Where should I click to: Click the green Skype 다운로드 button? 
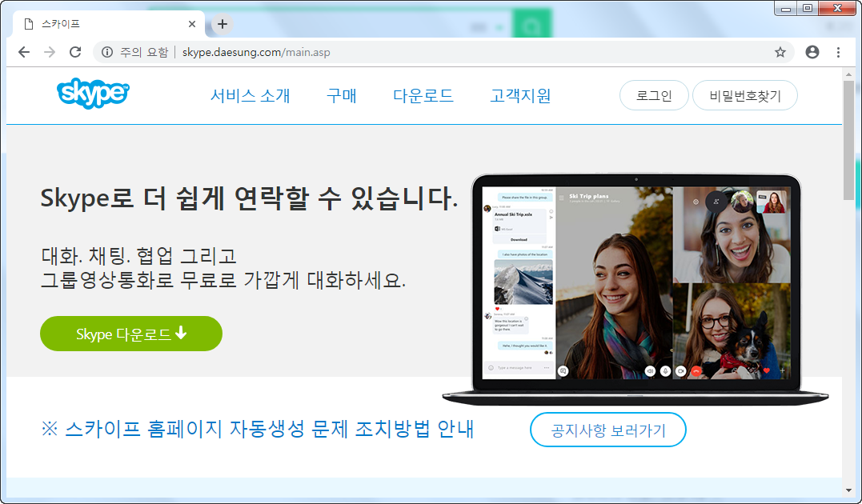[x=131, y=334]
